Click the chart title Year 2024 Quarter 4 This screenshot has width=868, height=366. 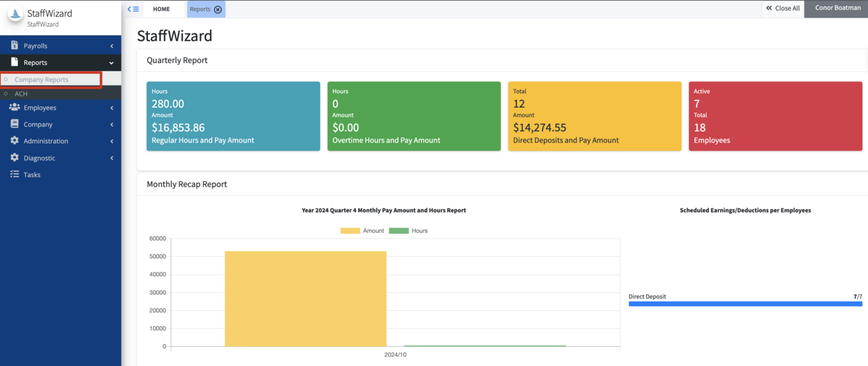pyautogui.click(x=384, y=210)
